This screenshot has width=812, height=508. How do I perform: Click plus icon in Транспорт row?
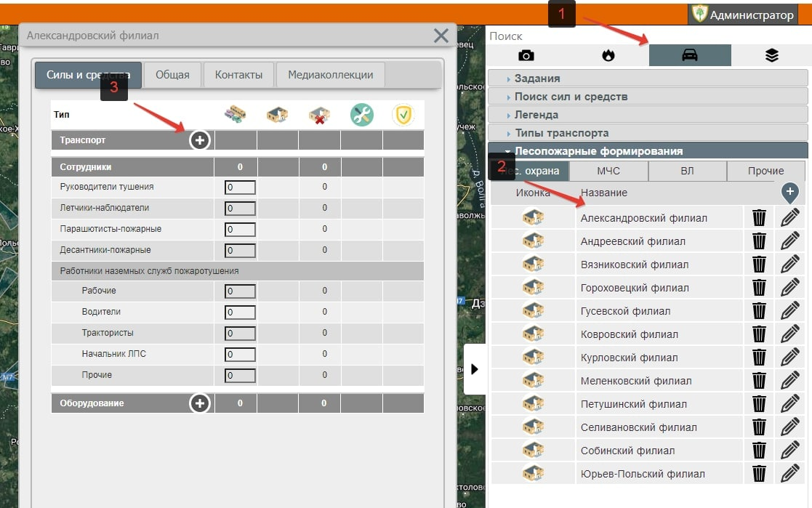(x=200, y=140)
